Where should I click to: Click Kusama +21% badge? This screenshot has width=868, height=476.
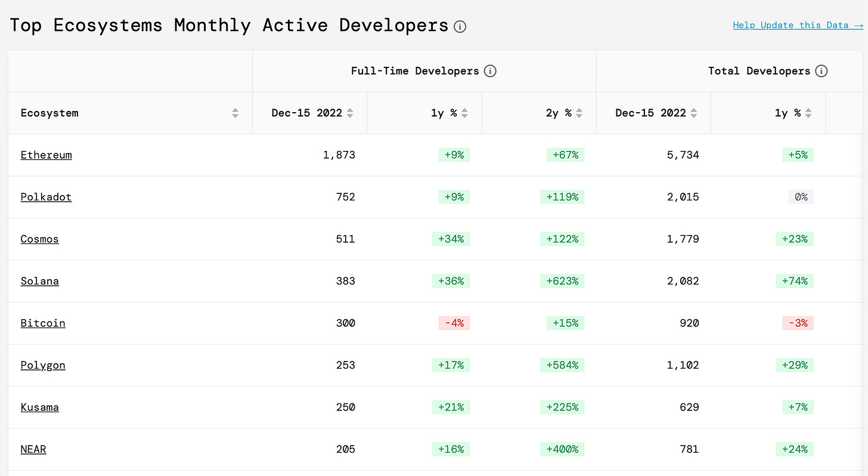click(451, 407)
